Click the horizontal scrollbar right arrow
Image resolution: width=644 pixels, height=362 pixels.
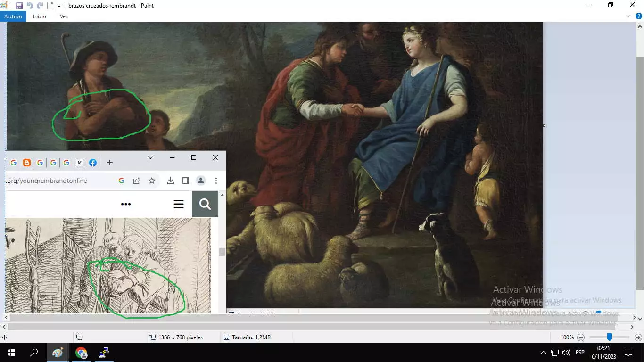[633, 327]
